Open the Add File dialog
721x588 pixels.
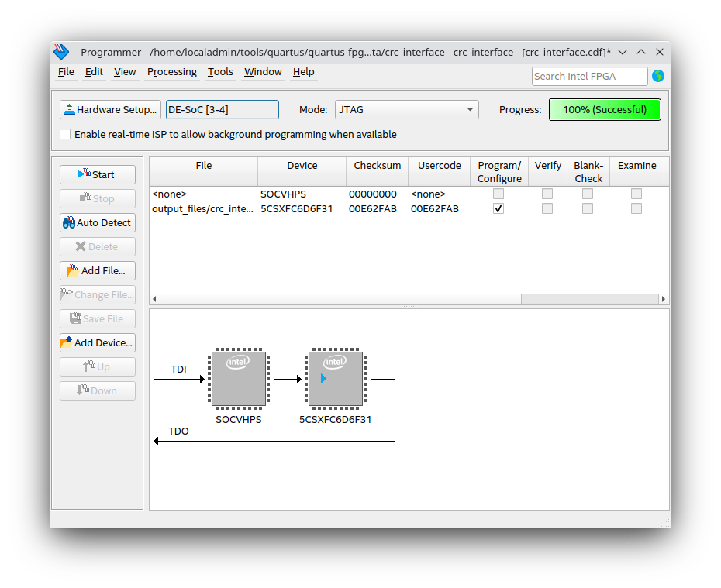[x=98, y=270]
